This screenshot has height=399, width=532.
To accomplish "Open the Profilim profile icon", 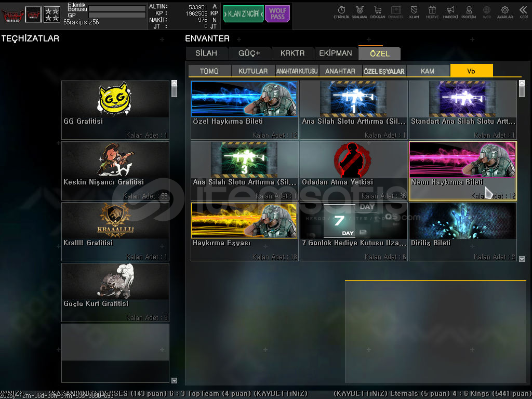I will pos(469,12).
